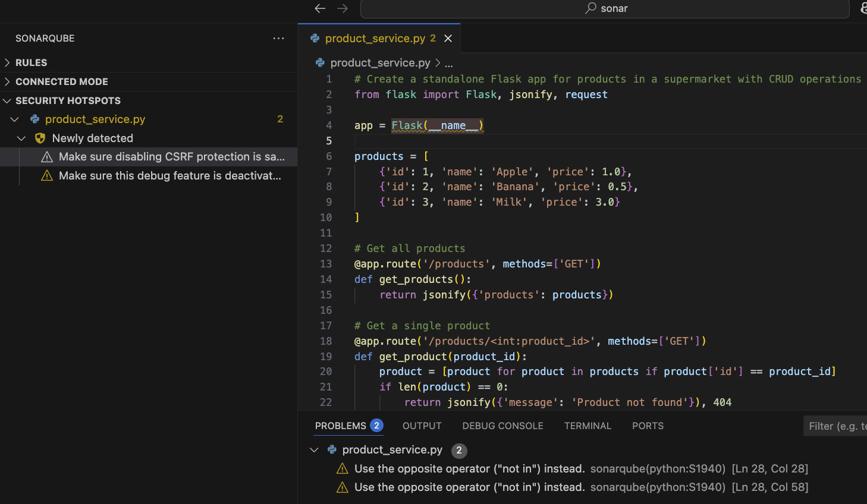This screenshot has height=504, width=867.
Task: Open the PORTS tab
Action: pos(648,426)
